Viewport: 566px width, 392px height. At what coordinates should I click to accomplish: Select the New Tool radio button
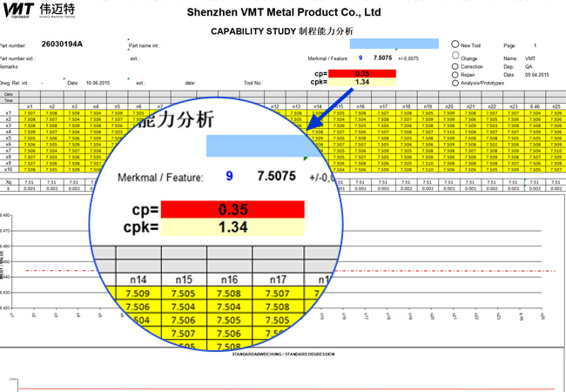click(x=455, y=44)
